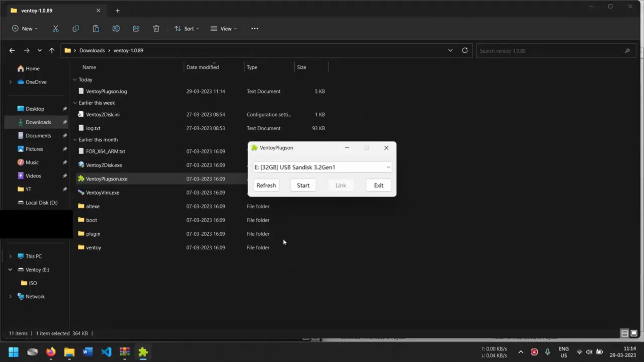Open the View menu
The image size is (644, 362).
click(x=224, y=28)
